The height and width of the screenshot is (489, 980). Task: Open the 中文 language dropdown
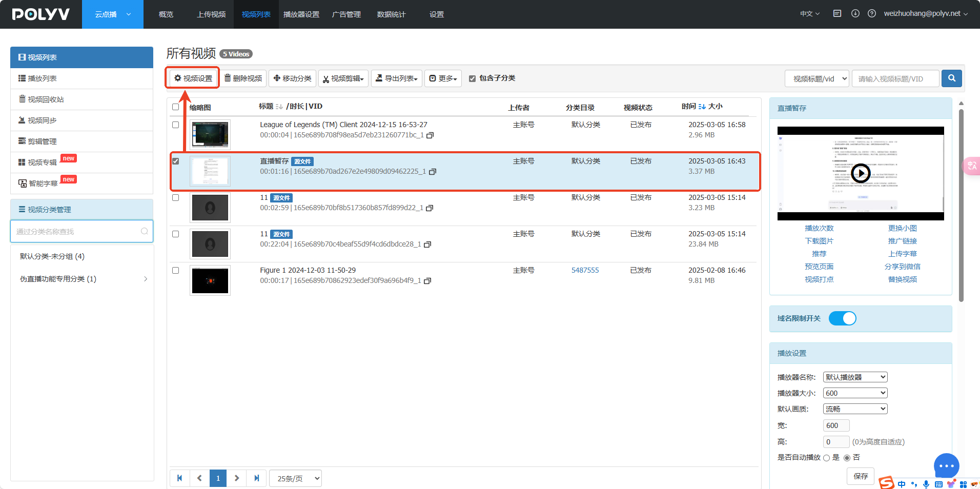[x=810, y=14]
